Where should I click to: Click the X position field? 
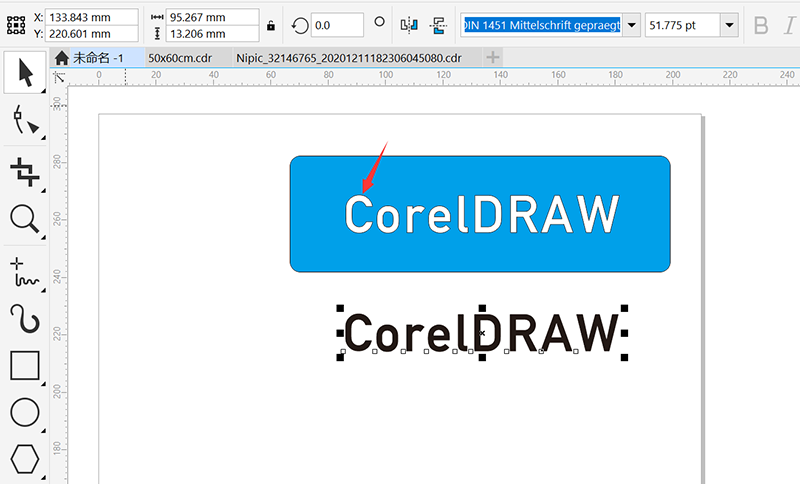coord(92,17)
